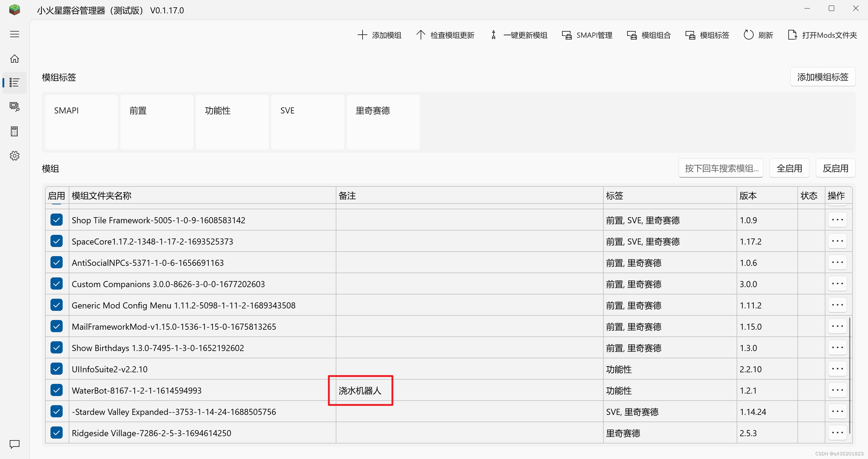
Task: Open the WaterBot more-actions menu
Action: pyautogui.click(x=837, y=390)
